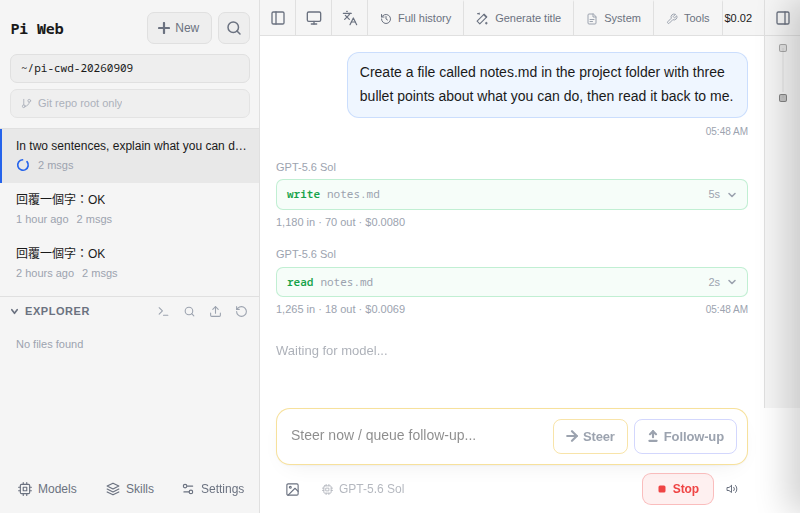Open the session search magnifier button
Screen dimensions: 800x513
click(x=234, y=28)
